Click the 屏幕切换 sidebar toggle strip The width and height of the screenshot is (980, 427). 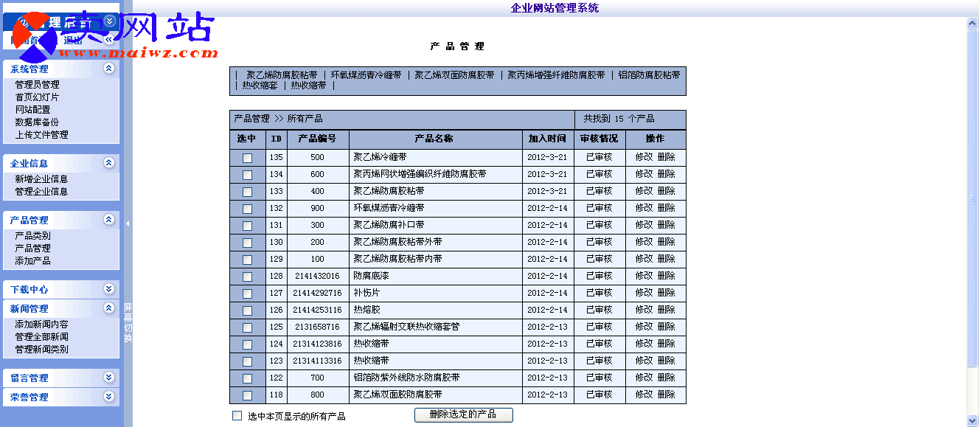point(128,322)
